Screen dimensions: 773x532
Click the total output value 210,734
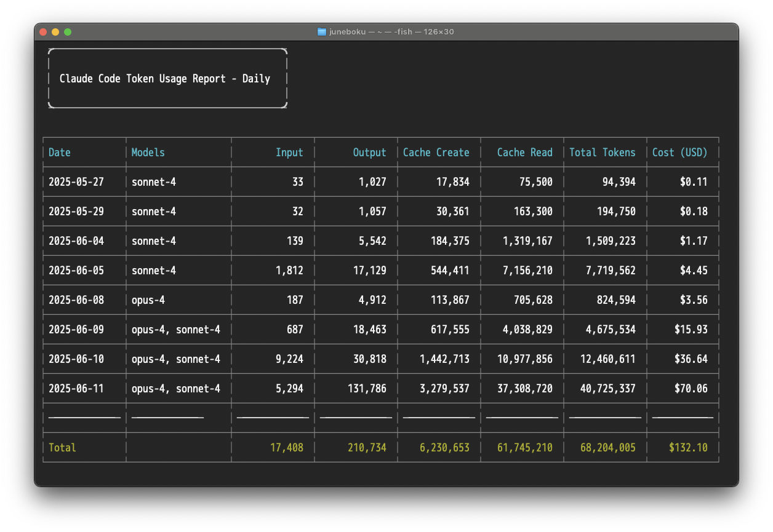pos(367,448)
